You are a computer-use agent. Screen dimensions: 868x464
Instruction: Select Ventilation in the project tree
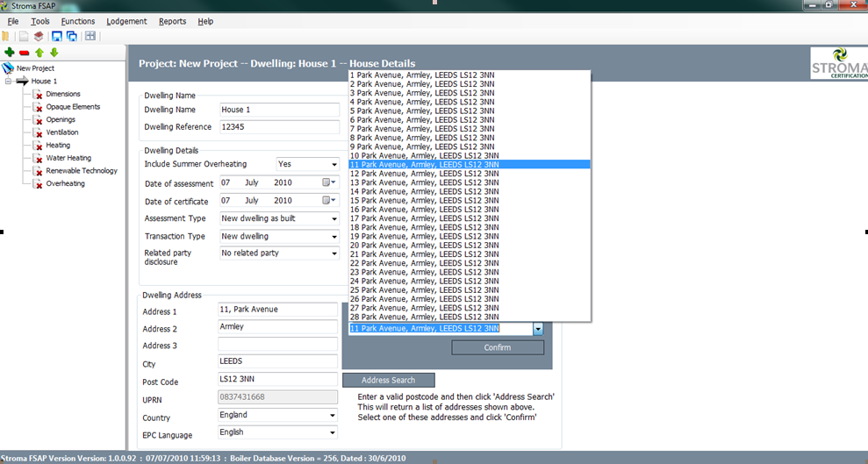[x=62, y=132]
